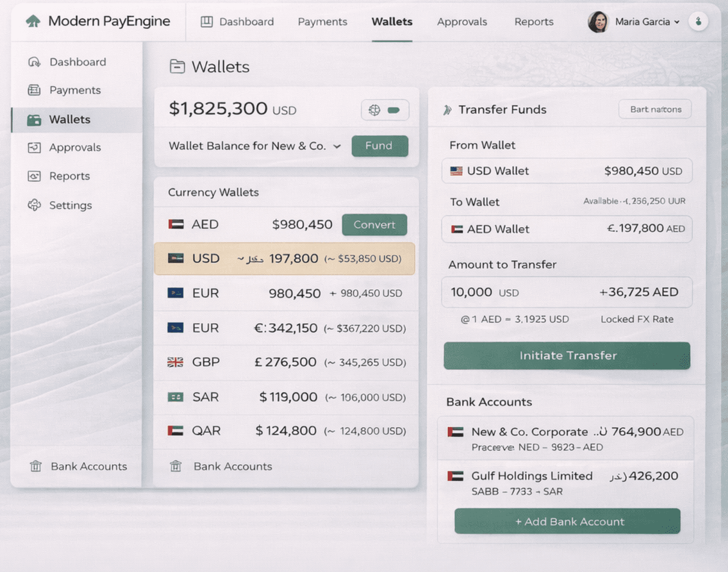Enable the Locked FX Rate option

coord(637,319)
